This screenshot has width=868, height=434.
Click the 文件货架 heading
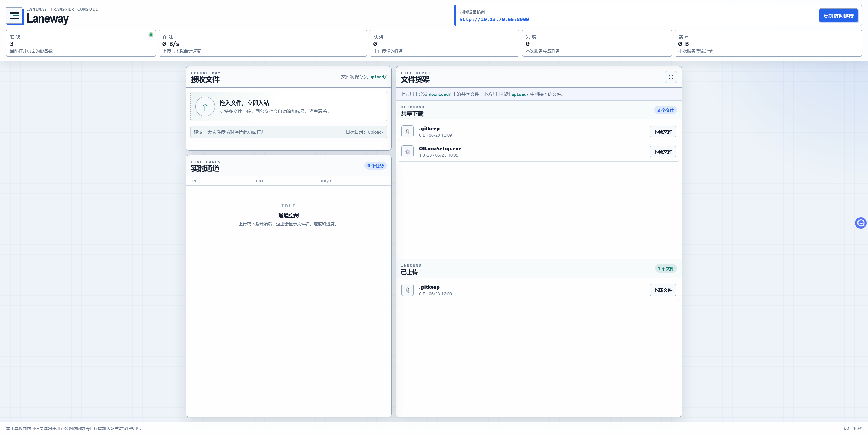(x=415, y=80)
